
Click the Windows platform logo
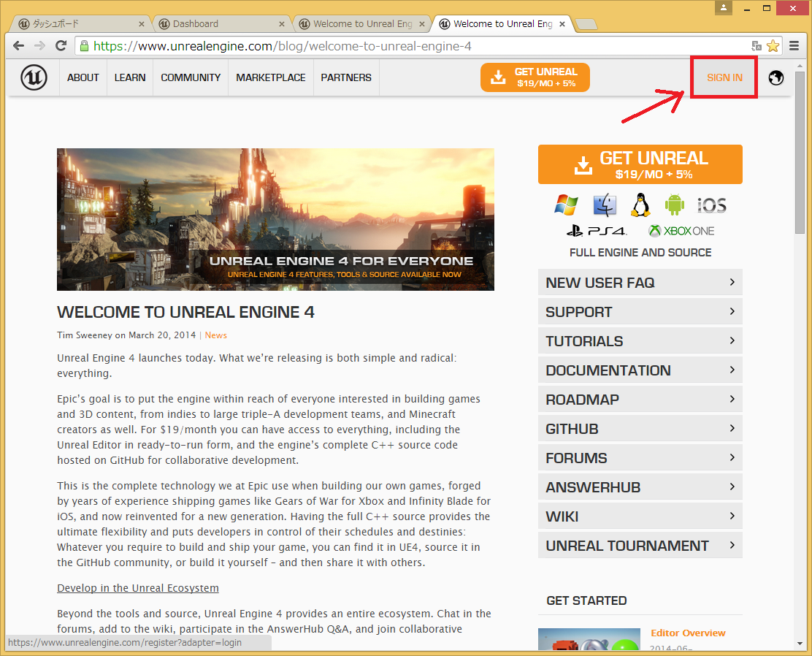click(566, 205)
